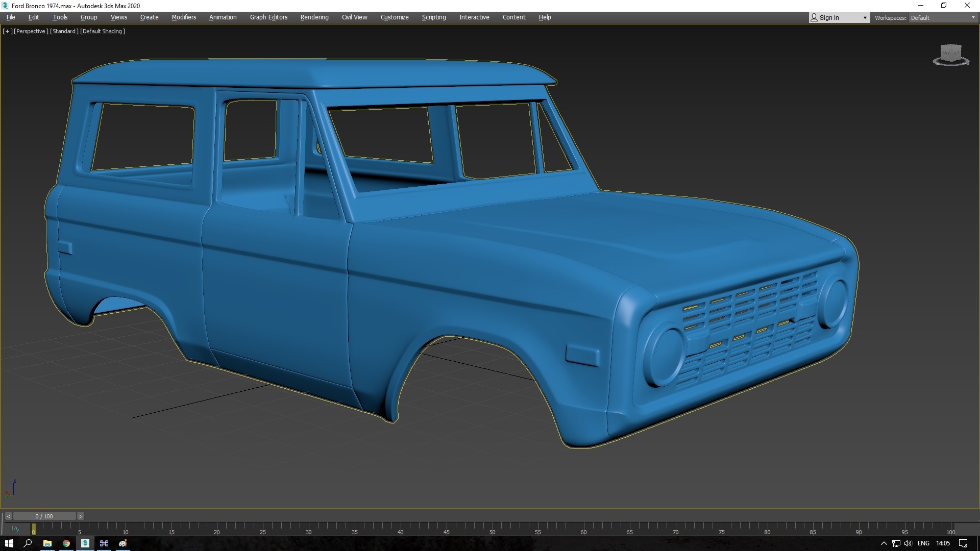
Task: Open the viewport general menu via the plus sign
Action: (7, 31)
